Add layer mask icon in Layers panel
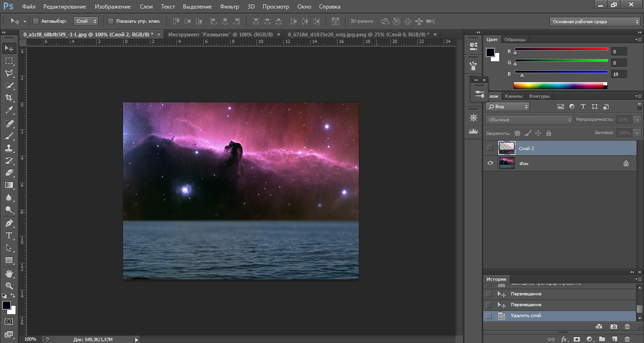Screen dimensions: 644x343 pos(576,339)
